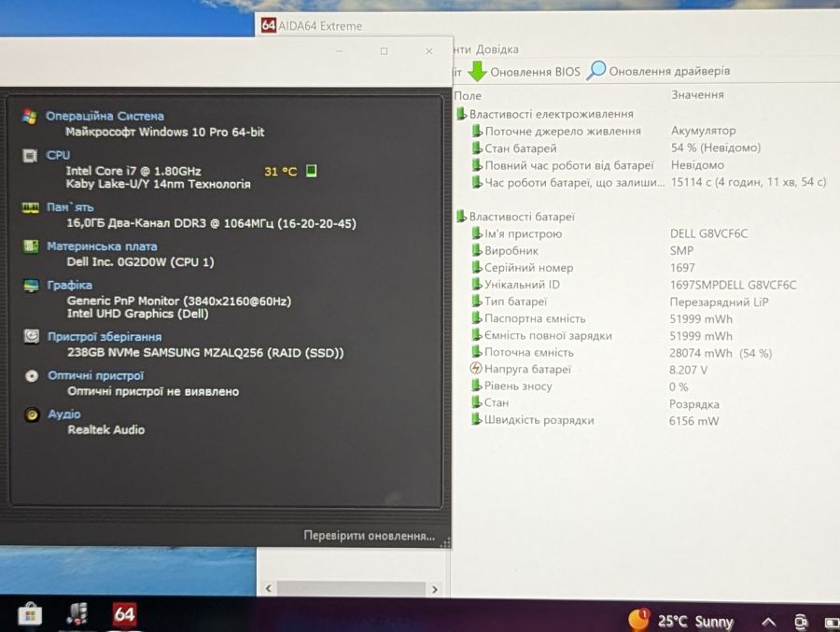Viewport: 840px width, 632px height.
Task: Click the battery indicator in system tray
Action: tap(832, 623)
